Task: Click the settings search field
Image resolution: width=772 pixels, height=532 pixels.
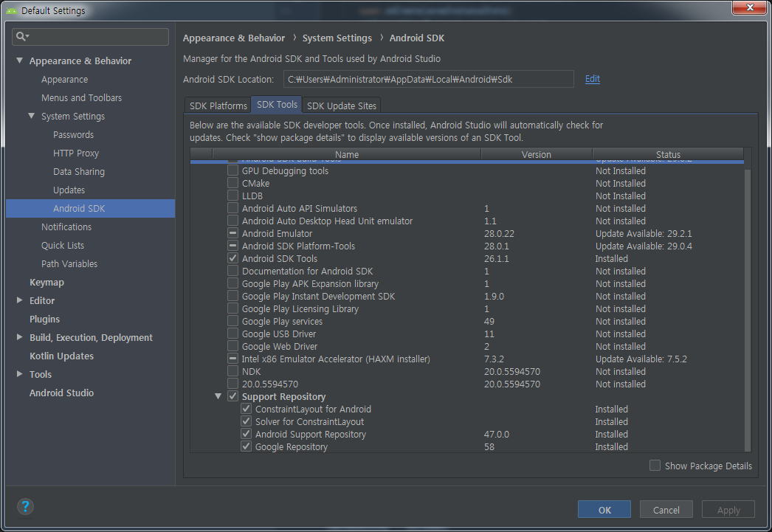Action: tap(91, 36)
